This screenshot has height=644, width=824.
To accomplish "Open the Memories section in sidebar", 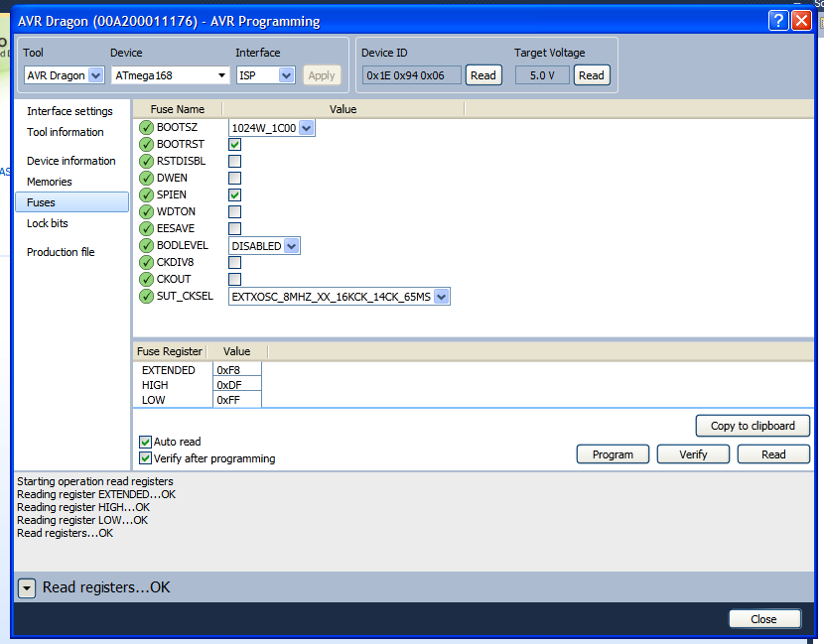I will pyautogui.click(x=50, y=182).
